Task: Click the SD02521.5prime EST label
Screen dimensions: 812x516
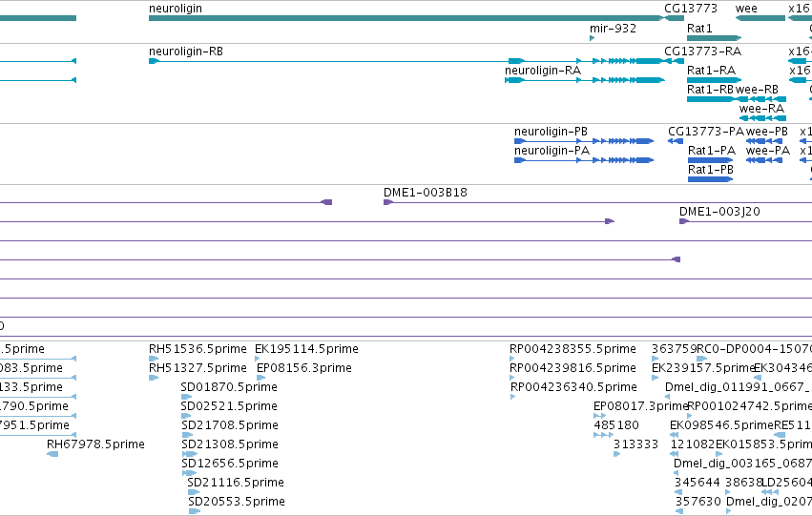Action: [229, 406]
